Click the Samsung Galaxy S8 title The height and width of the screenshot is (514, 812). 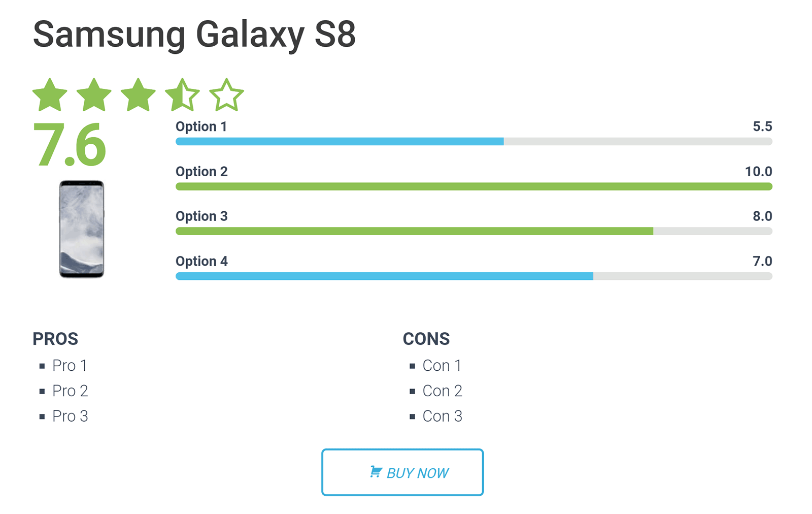(194, 35)
